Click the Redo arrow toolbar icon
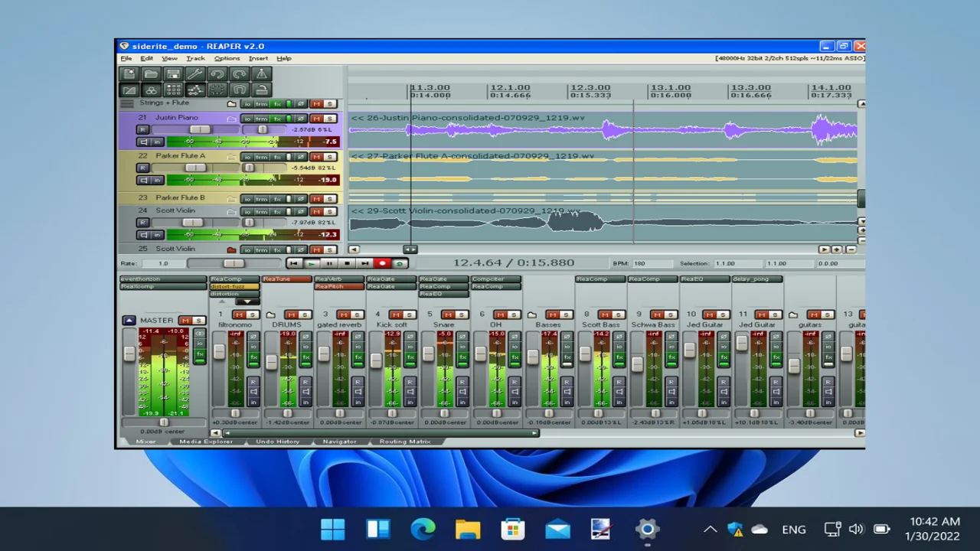 click(240, 73)
